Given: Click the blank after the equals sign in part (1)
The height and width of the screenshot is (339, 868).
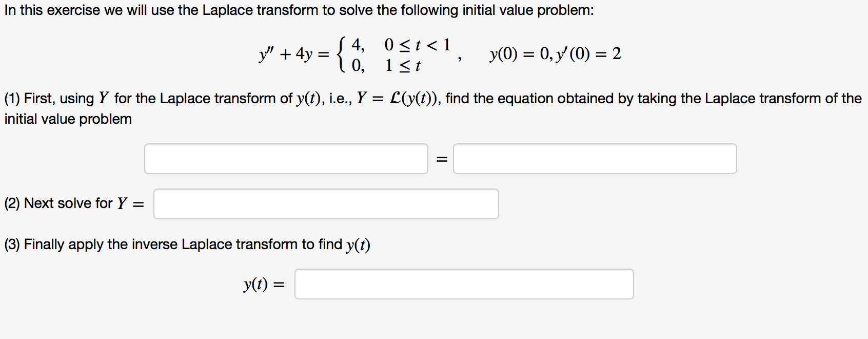Looking at the screenshot, I should click(x=594, y=159).
